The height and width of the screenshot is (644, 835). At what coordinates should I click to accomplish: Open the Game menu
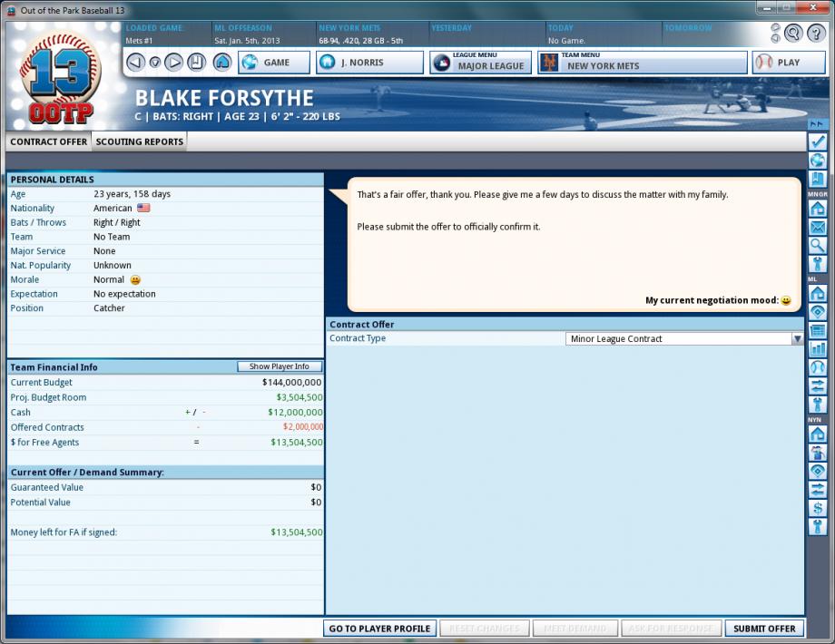pyautogui.click(x=275, y=63)
